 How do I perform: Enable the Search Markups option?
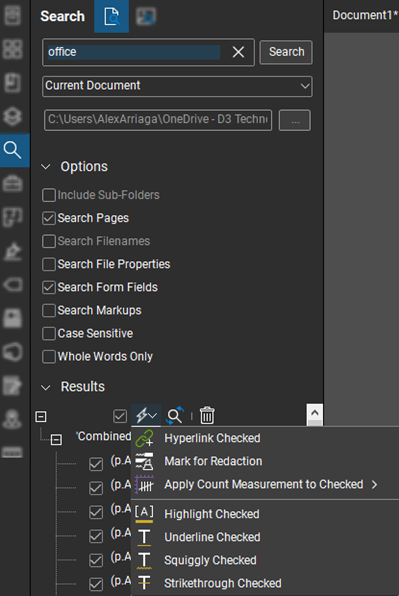49,311
